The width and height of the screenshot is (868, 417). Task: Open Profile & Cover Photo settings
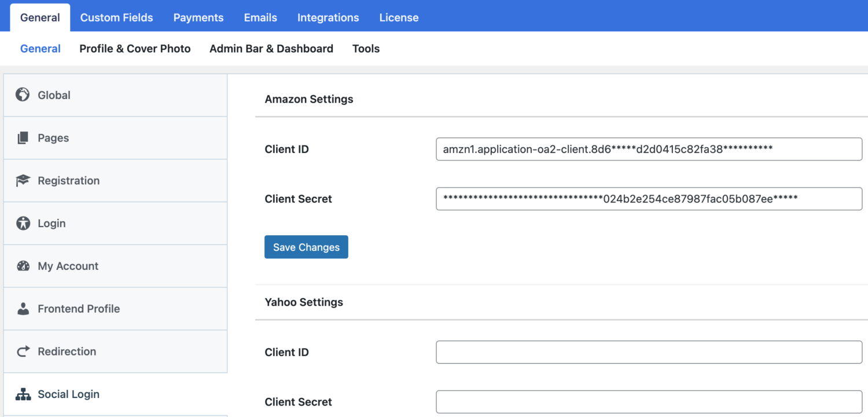click(135, 49)
